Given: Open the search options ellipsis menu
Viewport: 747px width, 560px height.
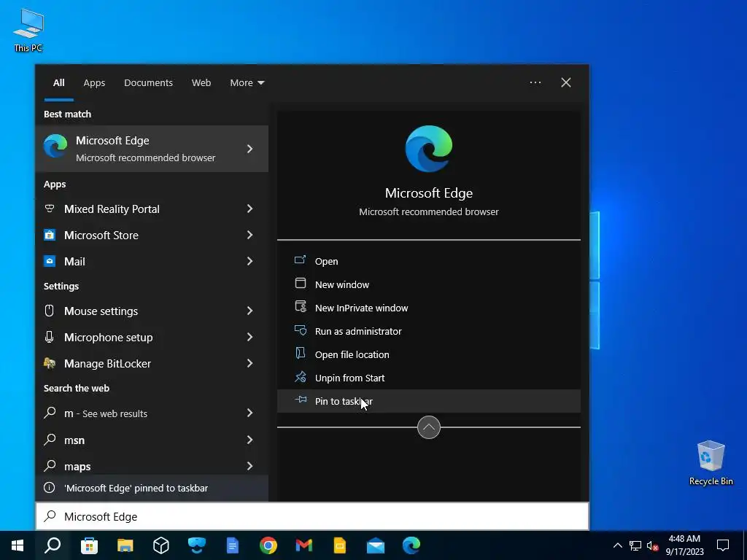Looking at the screenshot, I should [535, 82].
